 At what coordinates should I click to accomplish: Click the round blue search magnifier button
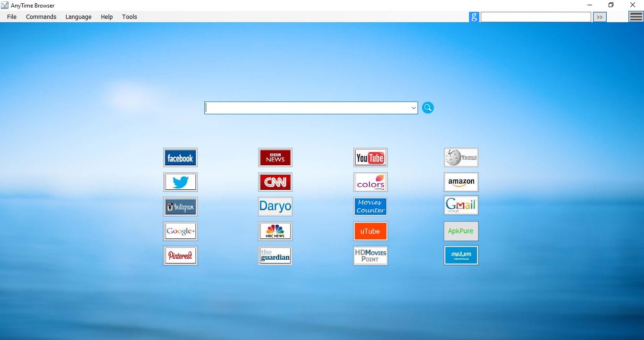428,108
